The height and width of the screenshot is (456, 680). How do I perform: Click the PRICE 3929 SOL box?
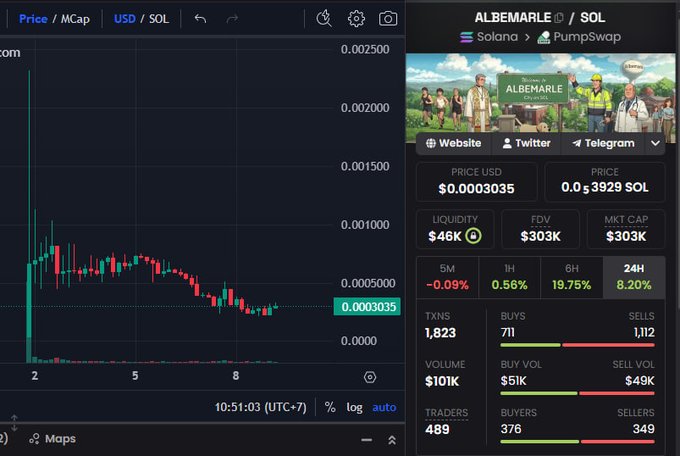[605, 181]
